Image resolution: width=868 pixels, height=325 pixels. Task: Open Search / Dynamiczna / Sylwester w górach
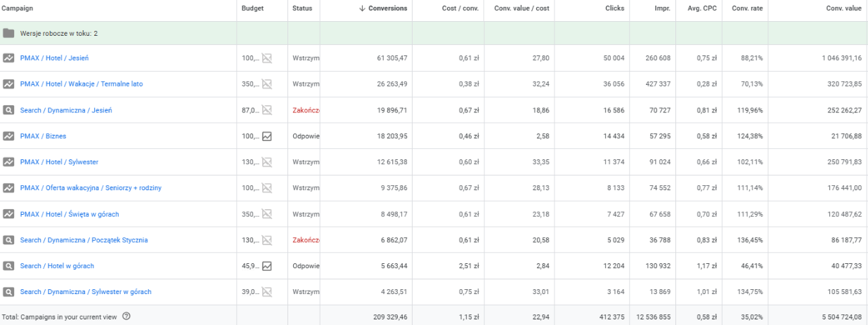(x=86, y=292)
